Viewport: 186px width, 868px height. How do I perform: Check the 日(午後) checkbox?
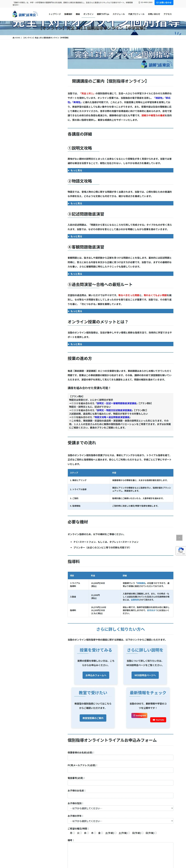tap(156, 833)
